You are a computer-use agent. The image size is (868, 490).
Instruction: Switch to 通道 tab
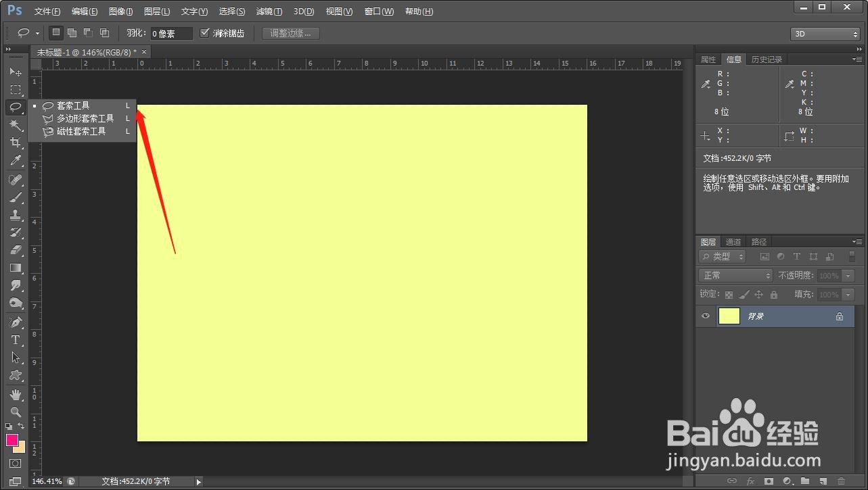click(x=733, y=242)
